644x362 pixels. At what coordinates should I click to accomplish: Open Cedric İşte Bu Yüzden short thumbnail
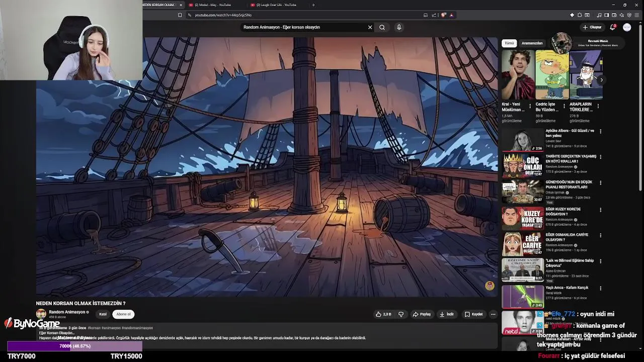(x=552, y=74)
